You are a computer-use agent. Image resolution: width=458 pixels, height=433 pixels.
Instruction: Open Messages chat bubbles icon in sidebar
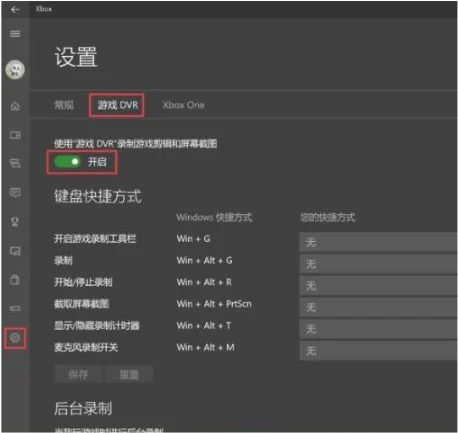15,163
